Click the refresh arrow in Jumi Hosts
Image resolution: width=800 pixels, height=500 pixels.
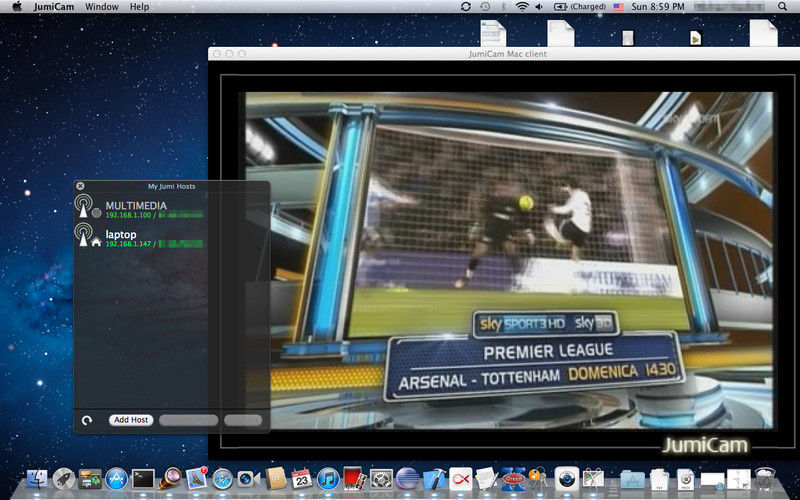tap(87, 420)
